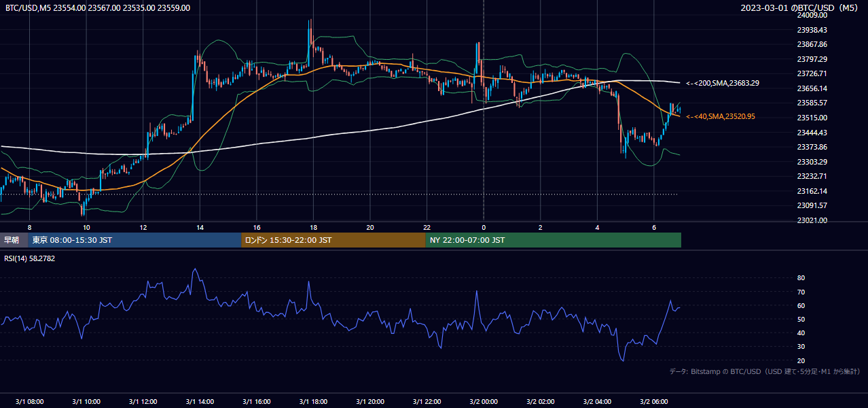The image size is (868, 408).
Task: Click the price axis value 23373.86
Action: 812,147
